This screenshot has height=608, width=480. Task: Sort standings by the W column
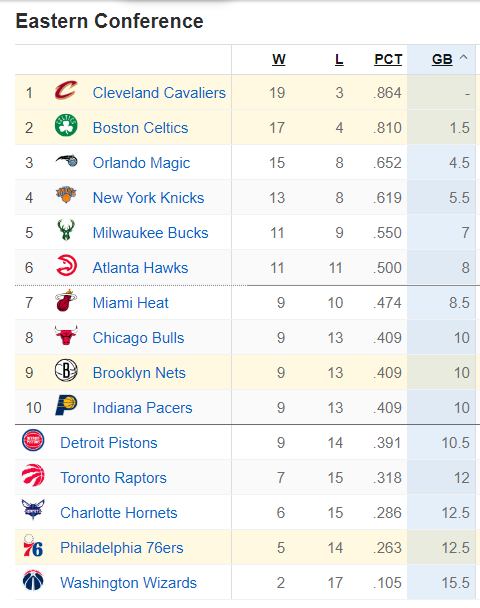(x=279, y=59)
